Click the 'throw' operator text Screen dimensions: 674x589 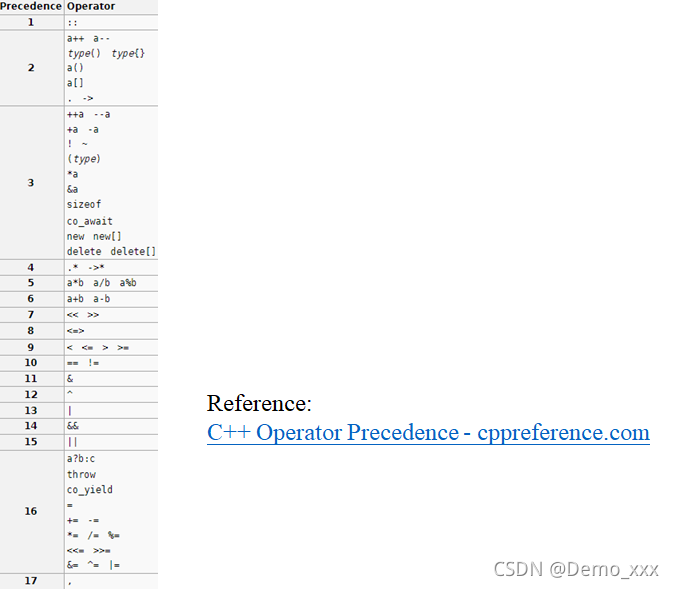(81, 474)
